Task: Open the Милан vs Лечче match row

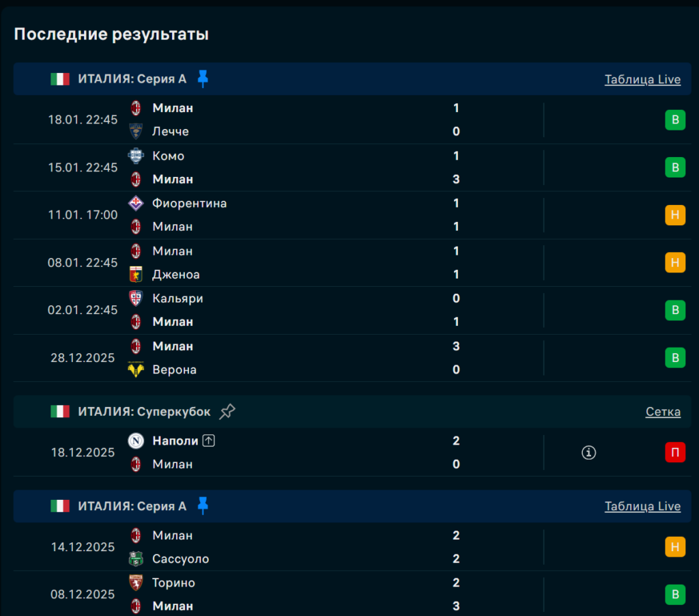Action: point(307,120)
